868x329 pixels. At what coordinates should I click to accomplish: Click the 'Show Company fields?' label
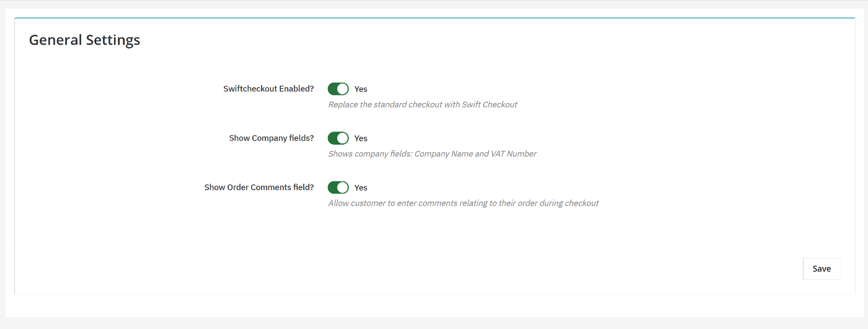click(272, 138)
